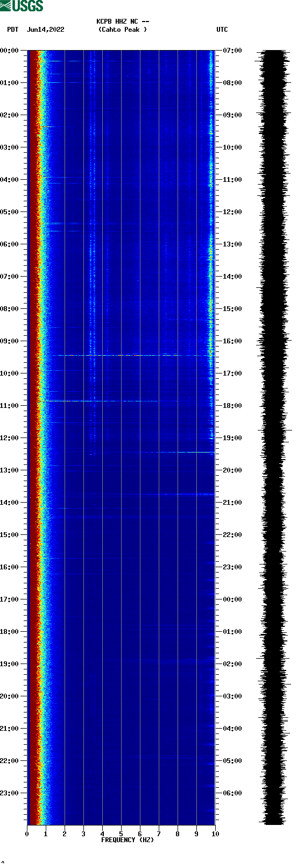Click the '04:00' UTC time label
The width and height of the screenshot is (297, 868).
[x=232, y=729]
